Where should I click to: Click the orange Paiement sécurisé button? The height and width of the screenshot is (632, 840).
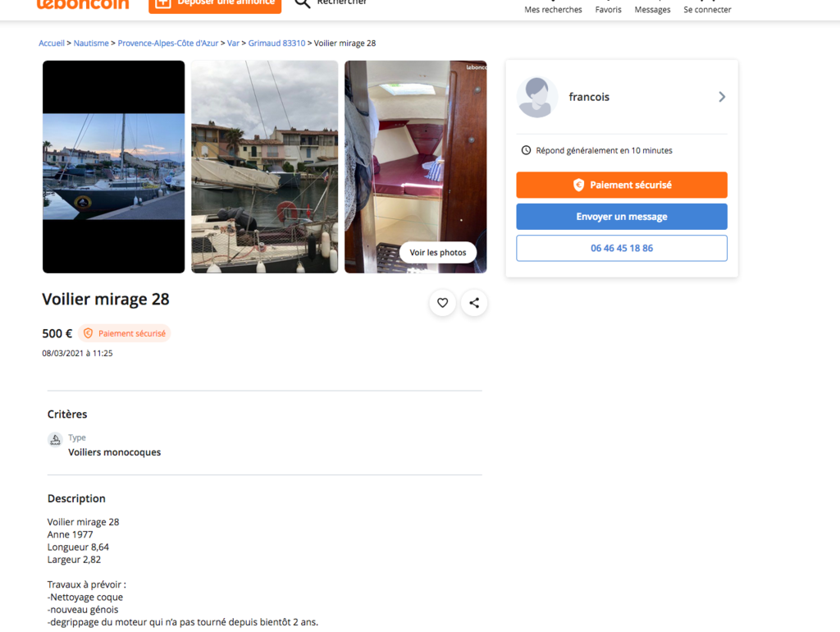point(622,185)
